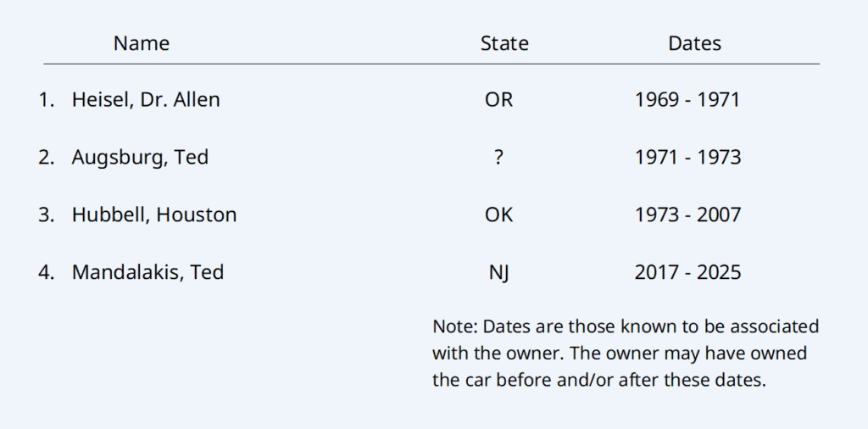Viewport: 868px width, 429px height.
Task: Click the 1969 - 1971 date range
Action: click(687, 99)
